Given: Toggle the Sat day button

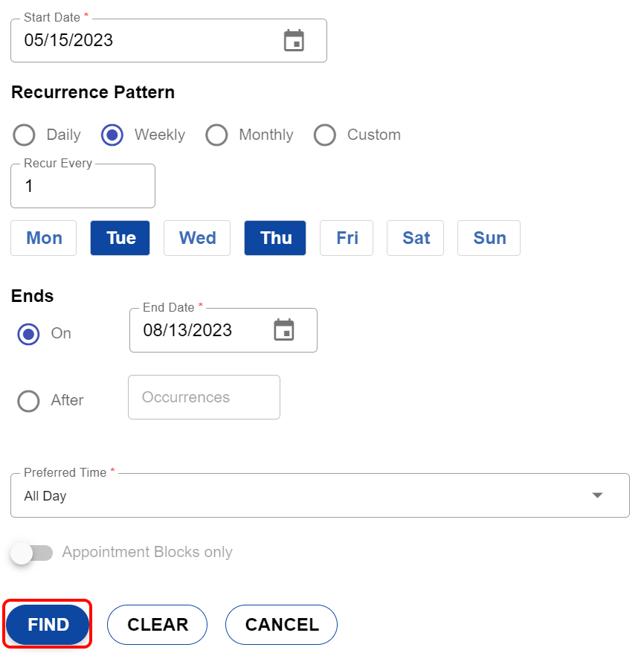Looking at the screenshot, I should tap(416, 238).
